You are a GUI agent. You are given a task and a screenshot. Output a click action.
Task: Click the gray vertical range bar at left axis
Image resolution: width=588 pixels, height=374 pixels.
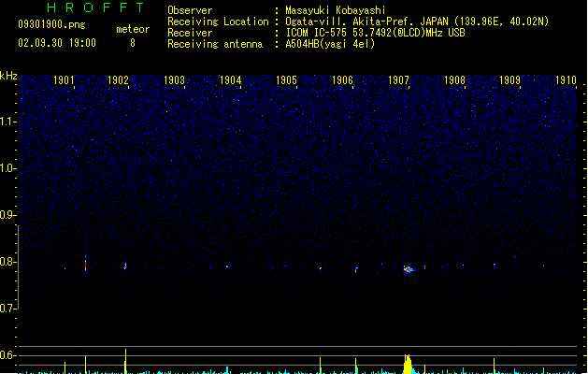18,267
